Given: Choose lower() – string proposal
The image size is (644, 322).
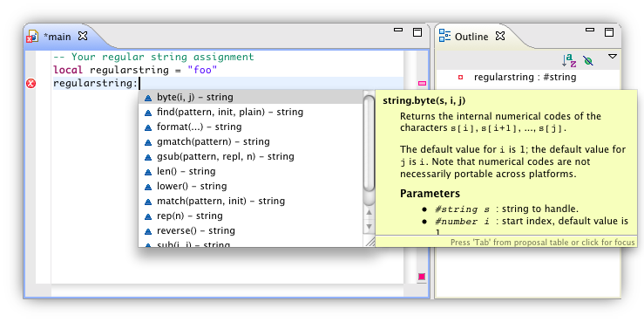Looking at the screenshot, I should (251, 186).
